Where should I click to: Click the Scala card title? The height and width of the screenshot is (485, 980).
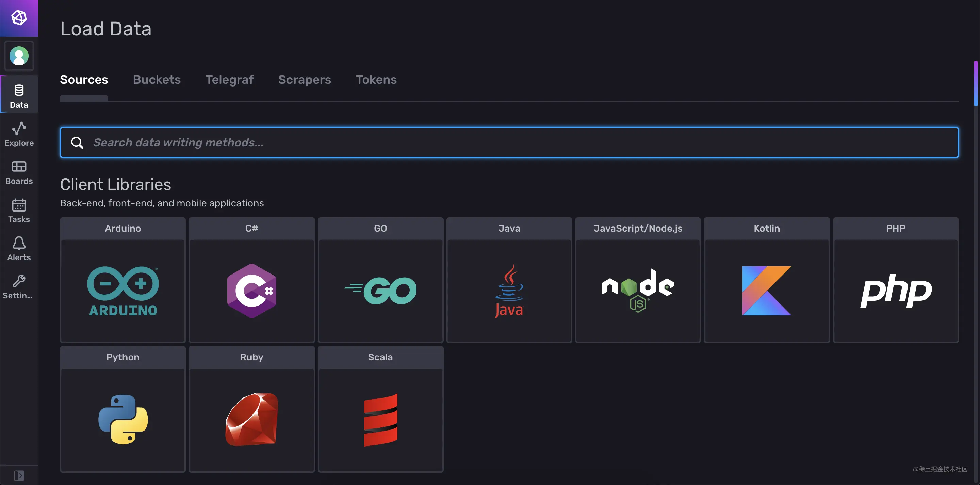(380, 357)
